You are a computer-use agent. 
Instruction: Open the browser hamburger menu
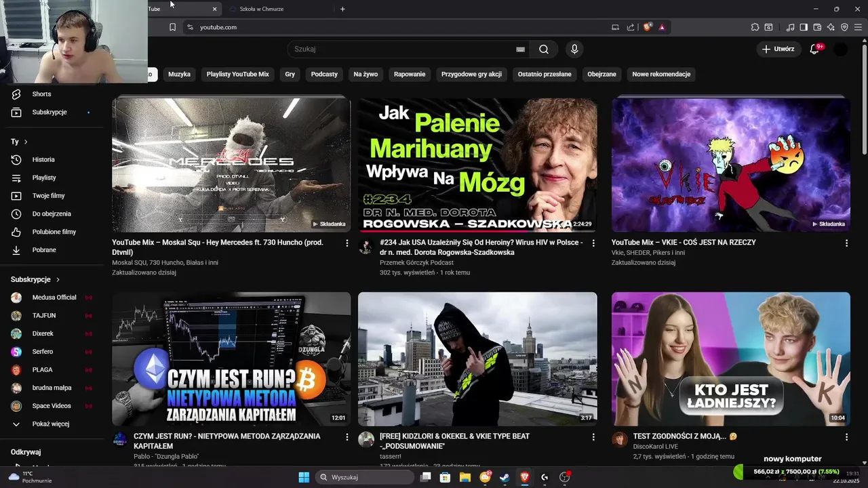[858, 27]
